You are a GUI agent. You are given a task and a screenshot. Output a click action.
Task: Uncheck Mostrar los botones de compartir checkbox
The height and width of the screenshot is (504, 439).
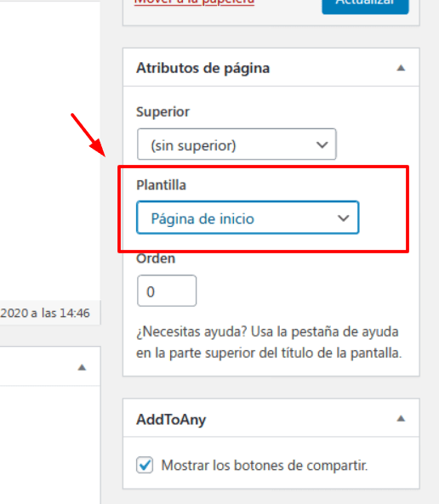click(x=145, y=465)
